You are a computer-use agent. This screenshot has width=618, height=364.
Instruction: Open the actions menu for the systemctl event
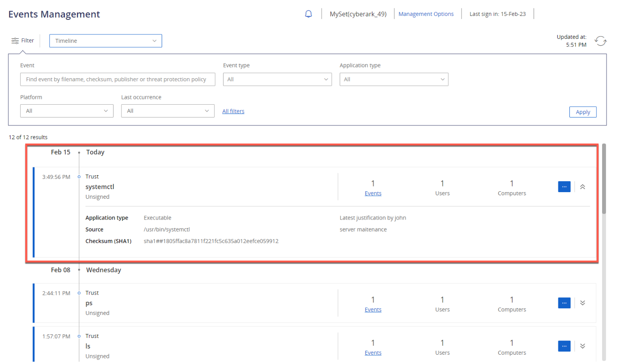point(564,186)
